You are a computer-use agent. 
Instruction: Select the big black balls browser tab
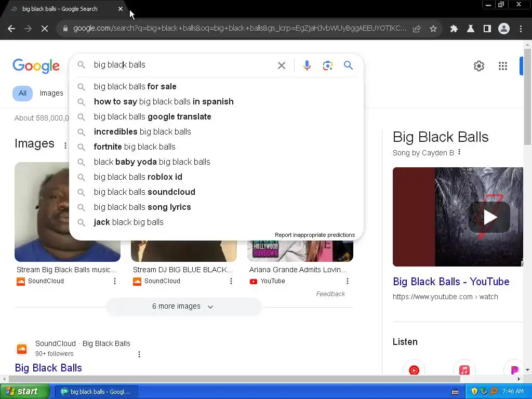(64, 9)
